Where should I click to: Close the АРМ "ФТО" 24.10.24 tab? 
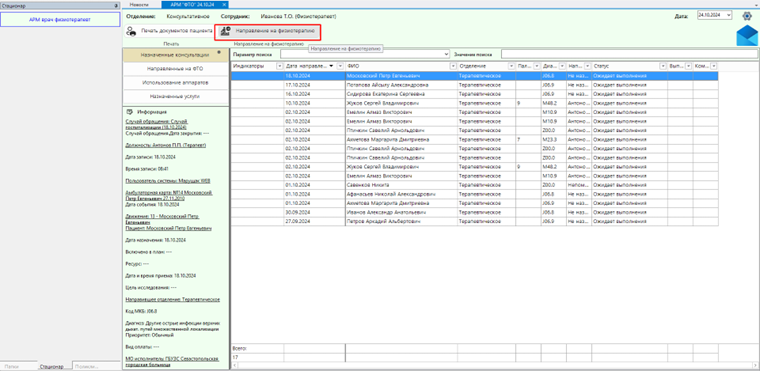click(x=223, y=4)
